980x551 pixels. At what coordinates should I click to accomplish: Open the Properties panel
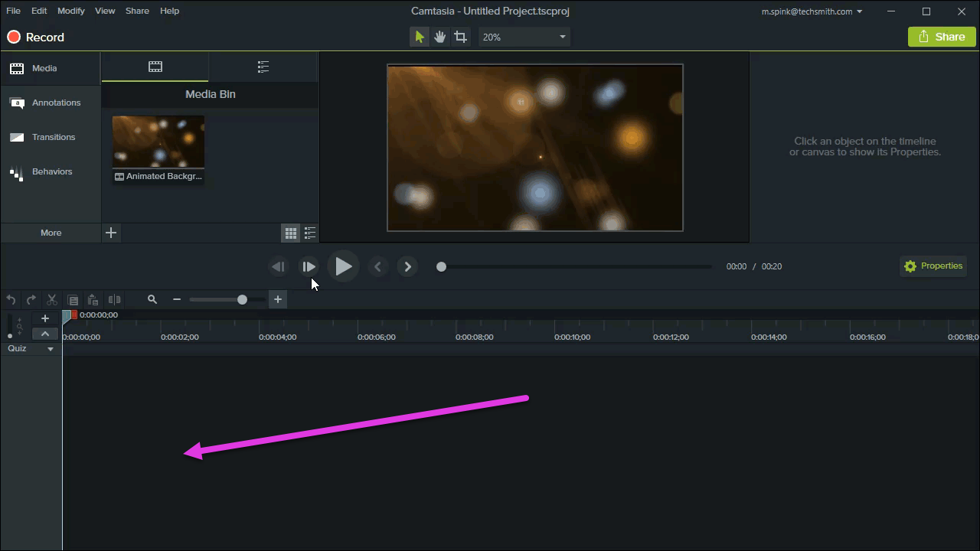point(933,266)
